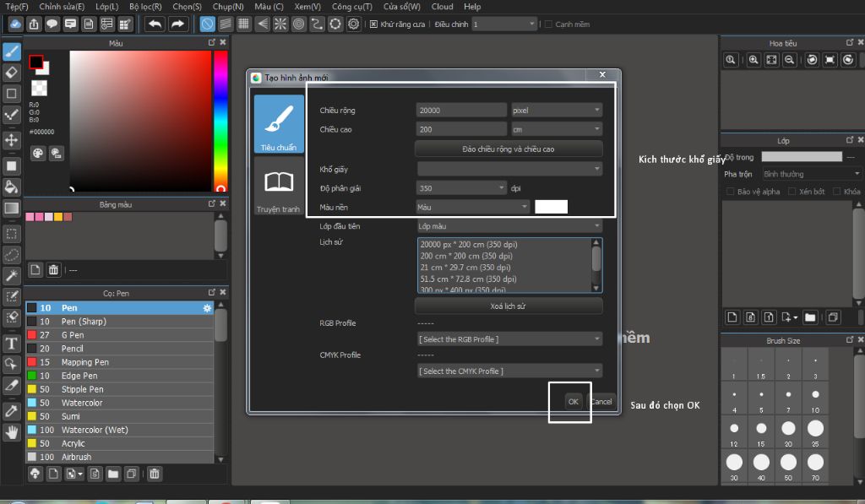Screen dimensions: 865x504
Task: Open the Pha trộn blend mode dropdown
Action: point(812,174)
